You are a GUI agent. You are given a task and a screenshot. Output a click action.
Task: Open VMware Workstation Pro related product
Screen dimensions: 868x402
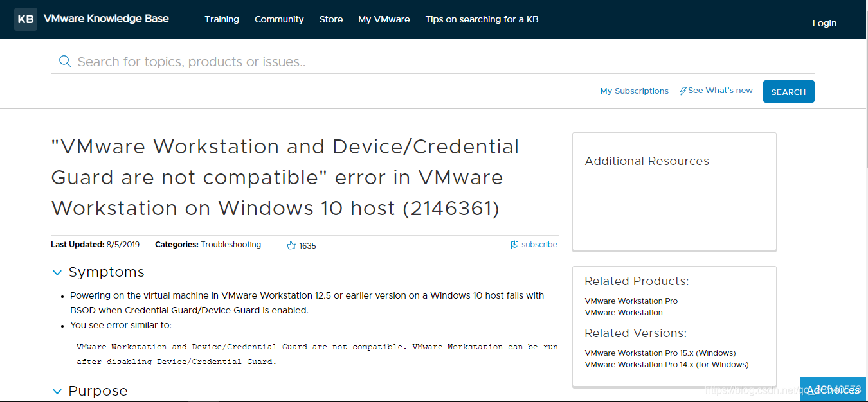click(631, 301)
